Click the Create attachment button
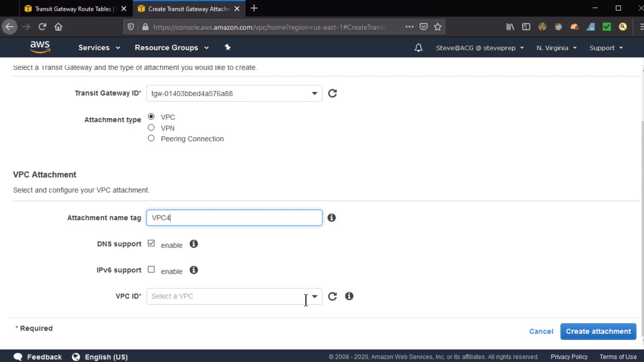The image size is (644, 362). pyautogui.click(x=598, y=331)
